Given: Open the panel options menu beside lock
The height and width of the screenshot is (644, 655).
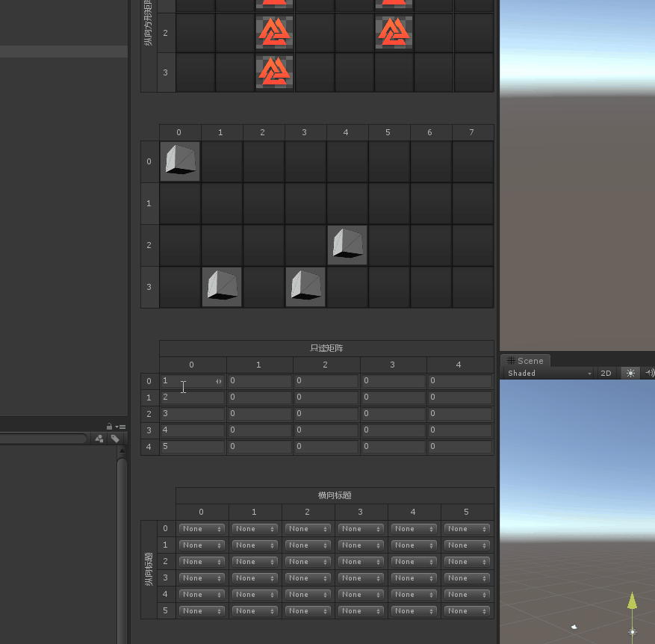Looking at the screenshot, I should 117,426.
